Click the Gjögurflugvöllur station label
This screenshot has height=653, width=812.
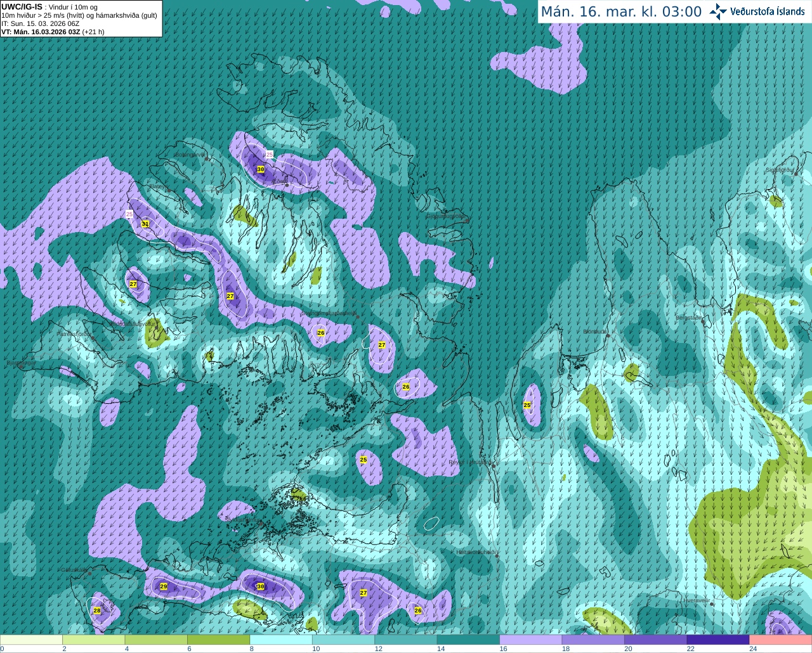tap(446, 216)
